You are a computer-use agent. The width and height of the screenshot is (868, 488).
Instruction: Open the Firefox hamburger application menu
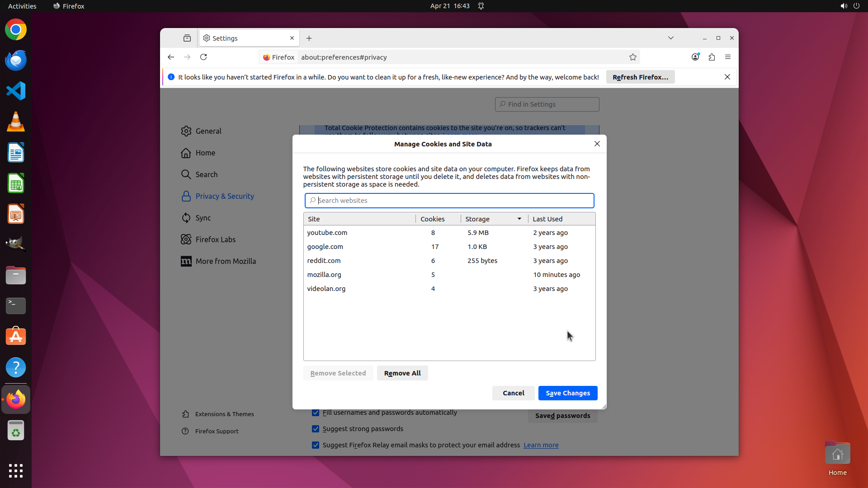pos(727,57)
